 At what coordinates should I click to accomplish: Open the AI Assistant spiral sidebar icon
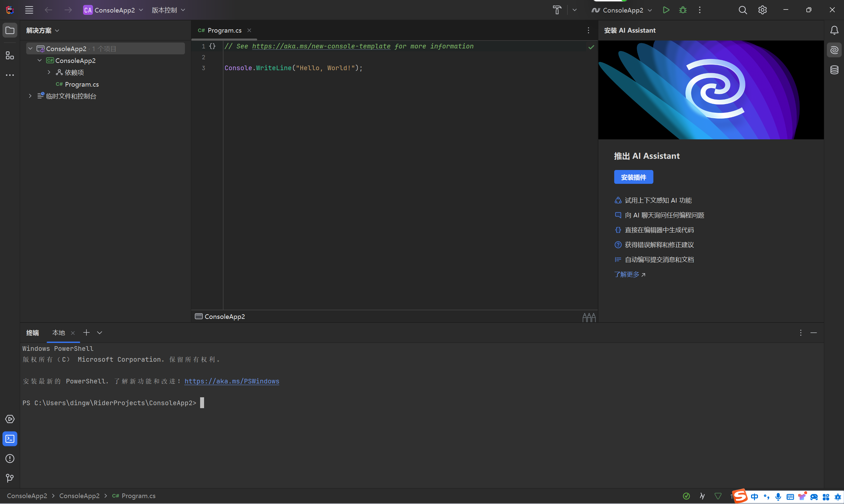click(x=834, y=50)
